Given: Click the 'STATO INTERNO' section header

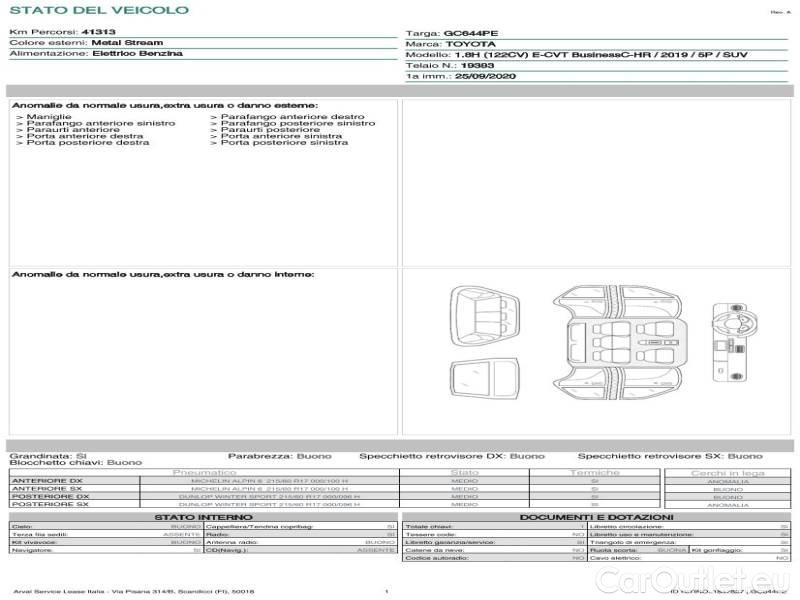Looking at the screenshot, I should tap(203, 517).
